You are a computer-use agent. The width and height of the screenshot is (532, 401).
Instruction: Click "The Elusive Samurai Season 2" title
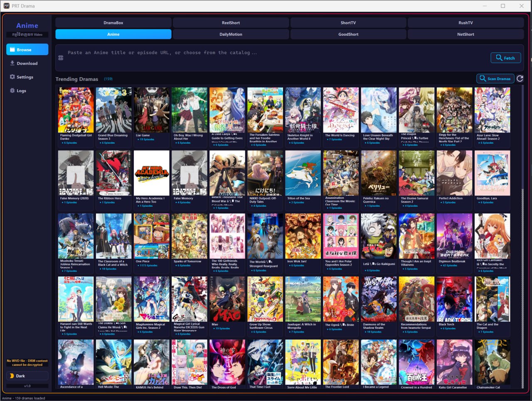415,200
